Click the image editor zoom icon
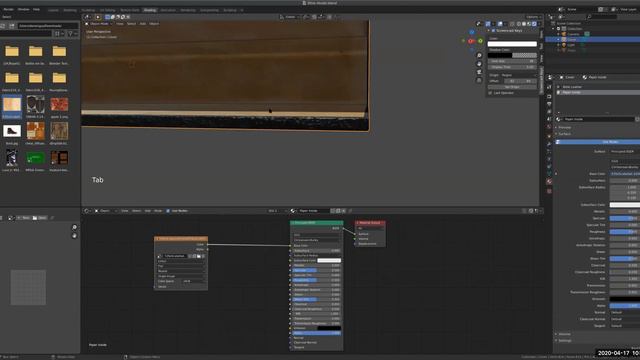The image size is (640, 360). pos(74,227)
